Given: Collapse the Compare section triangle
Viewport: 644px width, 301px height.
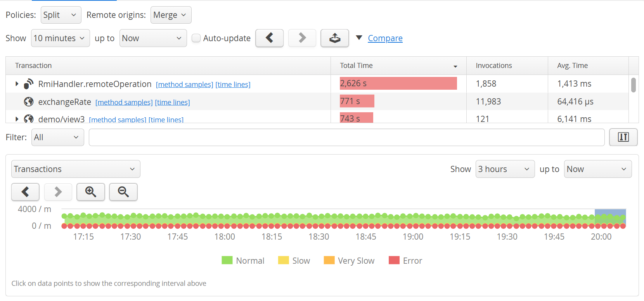Looking at the screenshot, I should pos(359,38).
